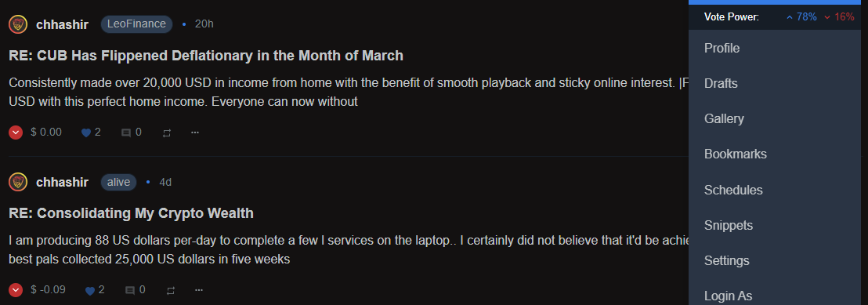Open comments icon on Crypto Wealth reply
Screen dimensions: 868x305
[130, 290]
